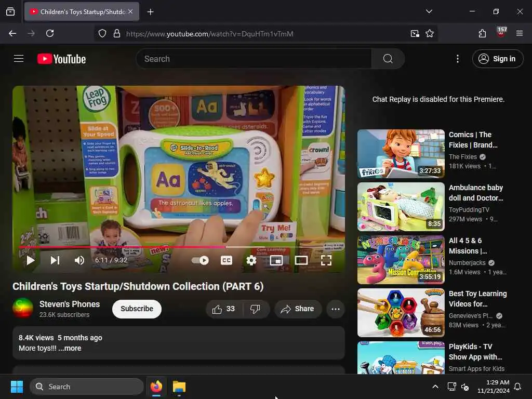Focus the YouTube search field

[254, 59]
